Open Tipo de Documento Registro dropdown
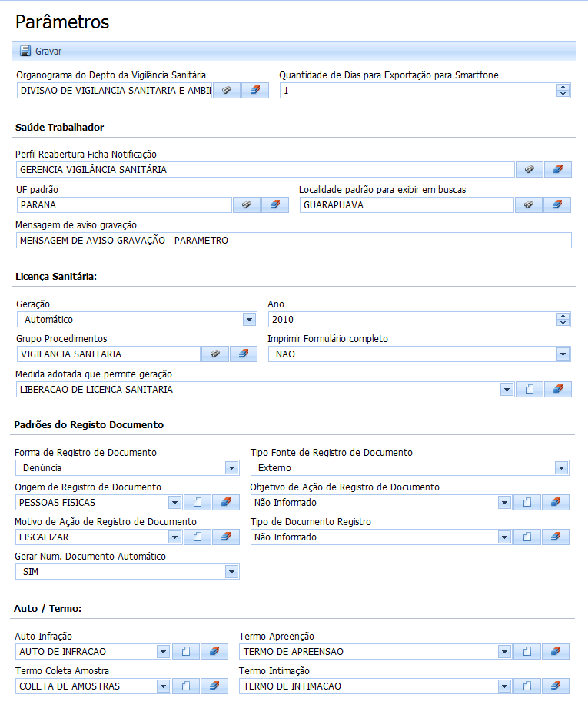Viewport: 588px width, 718px height. point(504,537)
